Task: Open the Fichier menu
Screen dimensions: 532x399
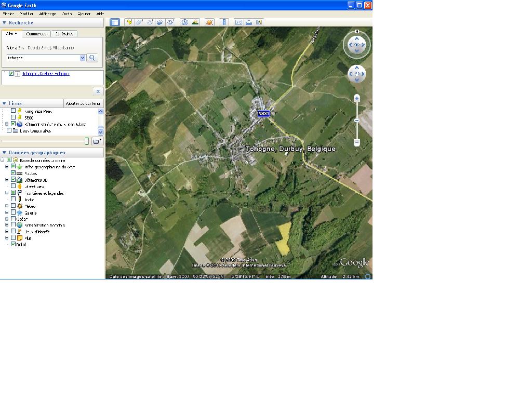Action: tap(8, 14)
